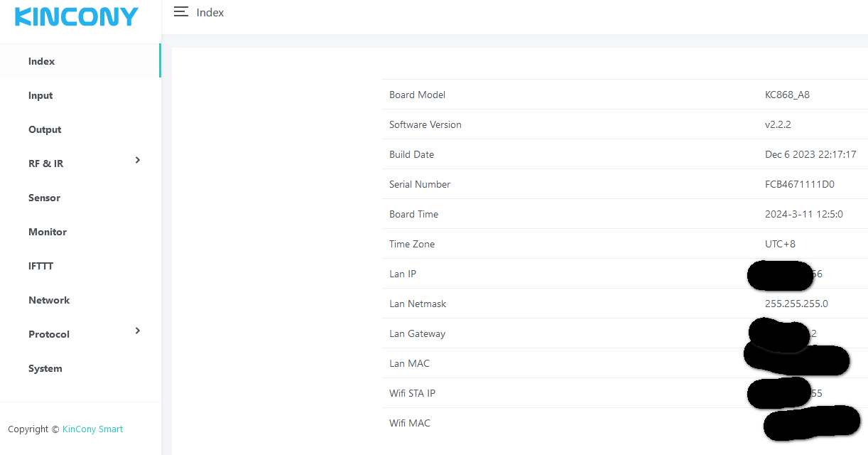
Task: Open the Protocol menu
Action: tap(49, 334)
